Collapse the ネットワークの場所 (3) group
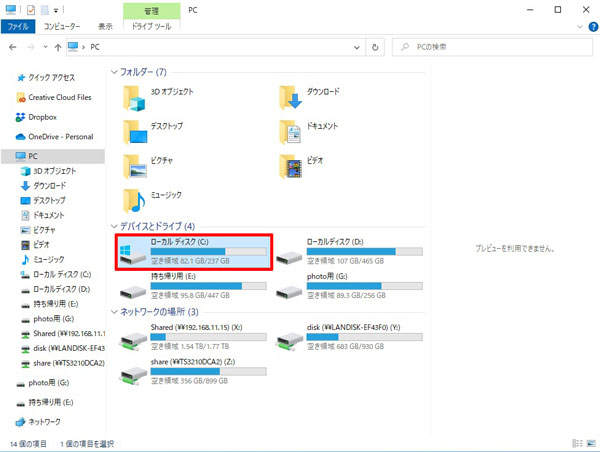The height and width of the screenshot is (452, 600). click(114, 312)
